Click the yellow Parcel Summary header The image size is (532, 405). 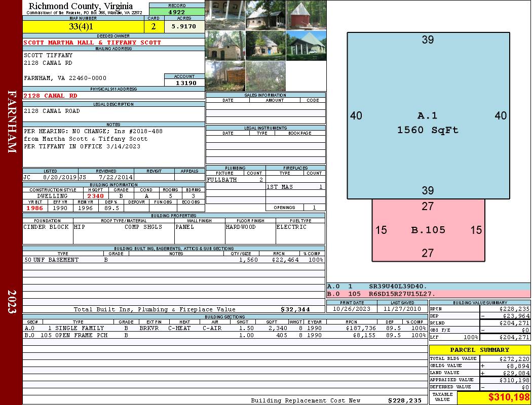(479, 350)
